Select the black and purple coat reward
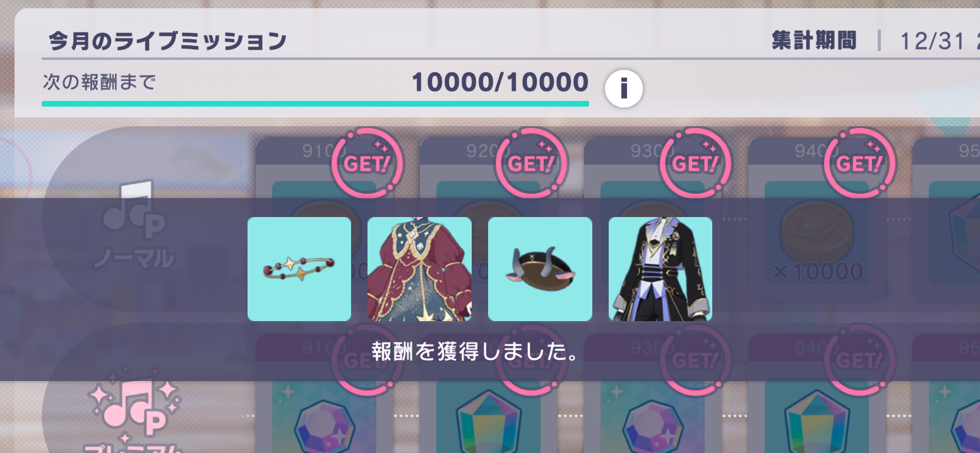The height and width of the screenshot is (453, 980). [660, 269]
